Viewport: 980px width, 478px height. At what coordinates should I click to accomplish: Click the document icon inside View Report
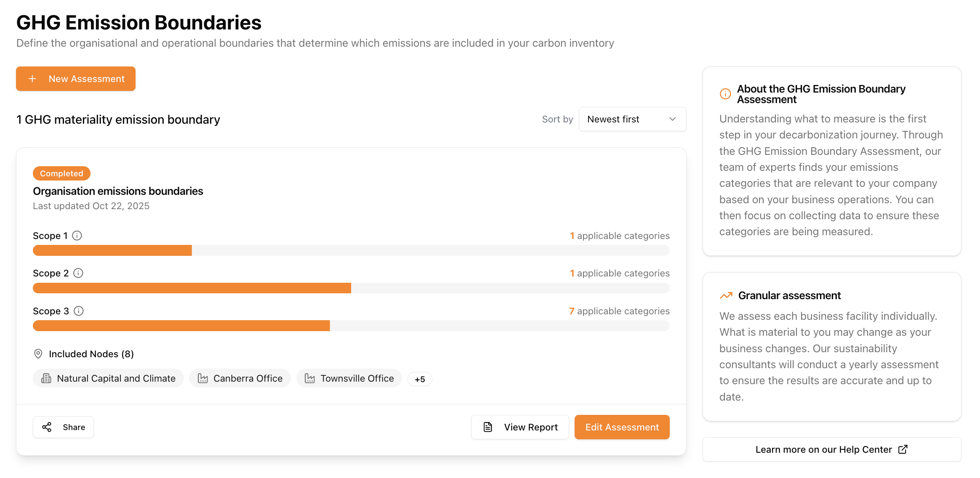tap(487, 427)
